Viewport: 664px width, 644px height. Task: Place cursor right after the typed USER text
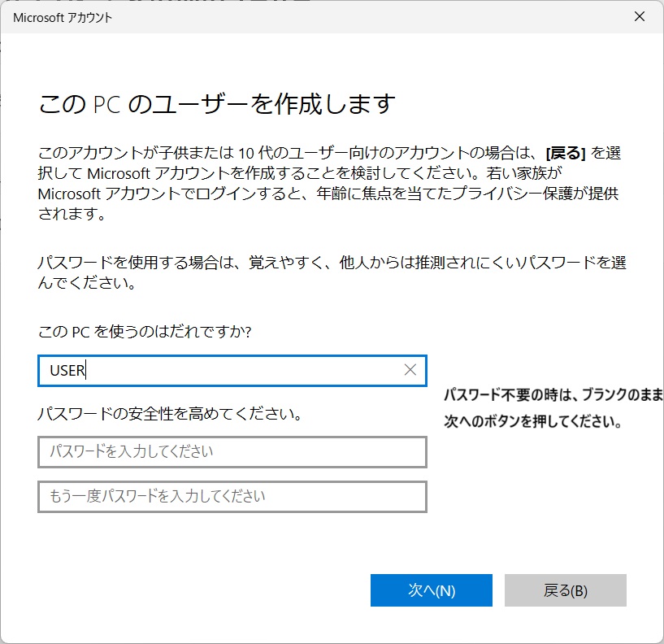click(x=87, y=370)
